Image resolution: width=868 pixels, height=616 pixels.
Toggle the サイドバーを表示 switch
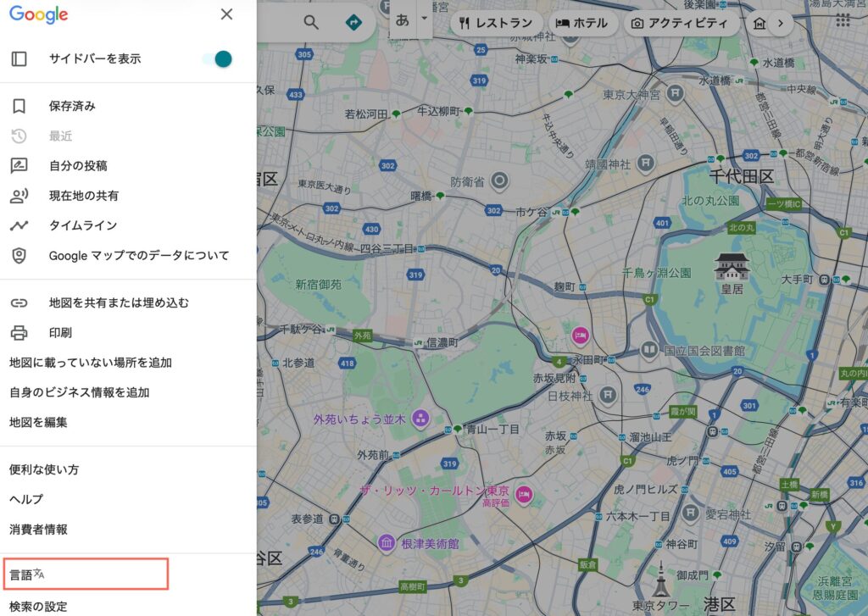point(218,59)
